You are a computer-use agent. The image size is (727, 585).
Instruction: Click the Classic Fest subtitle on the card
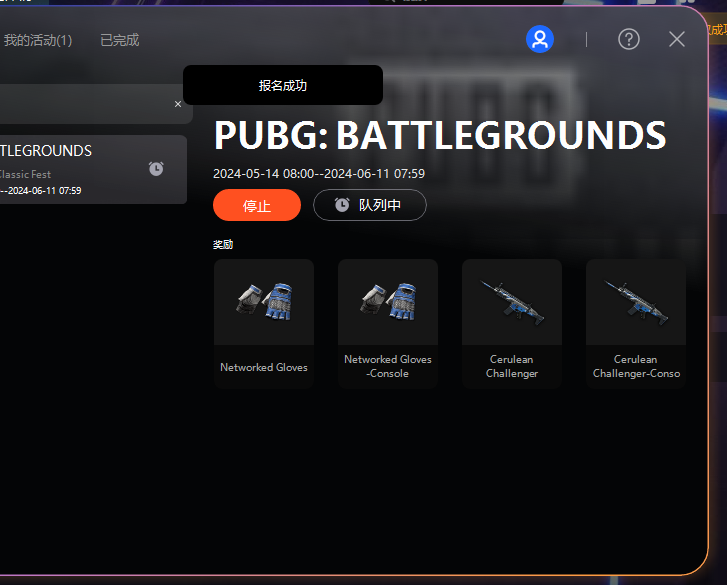(x=26, y=175)
